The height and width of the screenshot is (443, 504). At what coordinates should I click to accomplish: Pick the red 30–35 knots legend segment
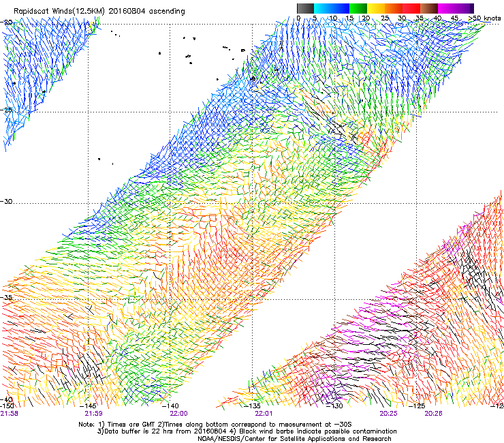tap(411, 8)
